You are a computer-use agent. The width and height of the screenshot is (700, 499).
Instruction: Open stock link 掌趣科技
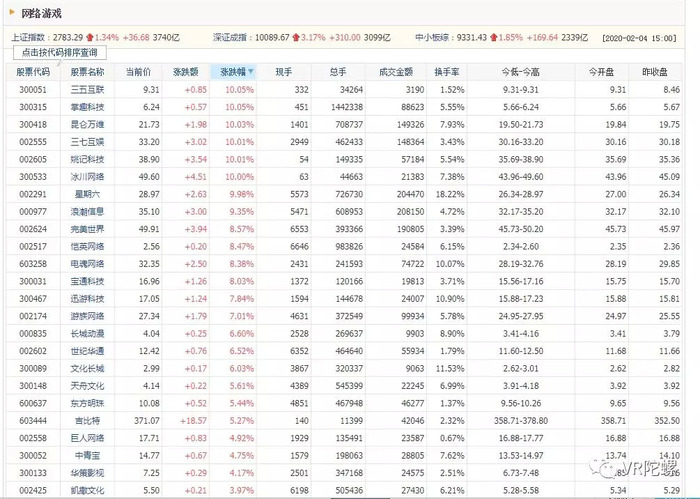[x=88, y=107]
